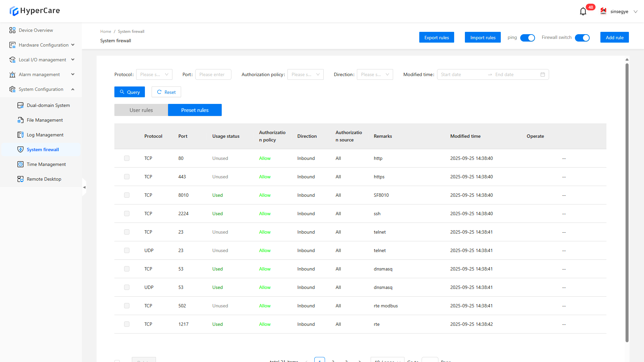Click the Export rules button
644x362 pixels.
(x=436, y=38)
